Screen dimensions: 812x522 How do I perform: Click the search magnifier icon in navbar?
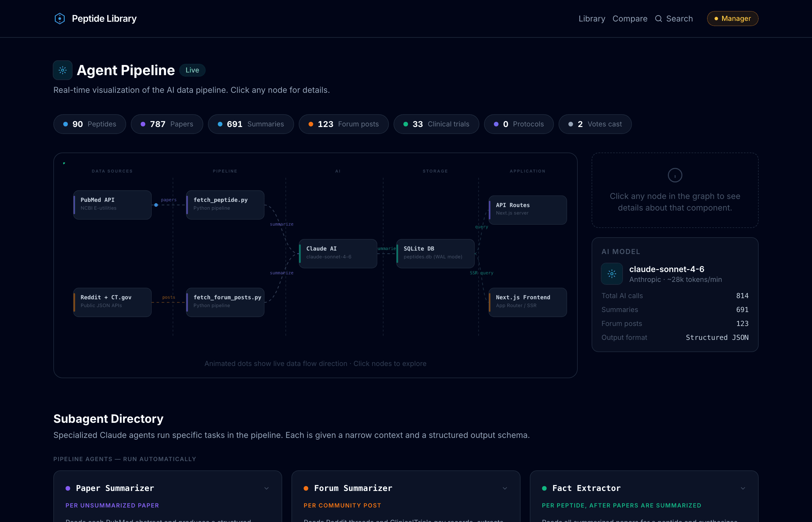coord(658,19)
